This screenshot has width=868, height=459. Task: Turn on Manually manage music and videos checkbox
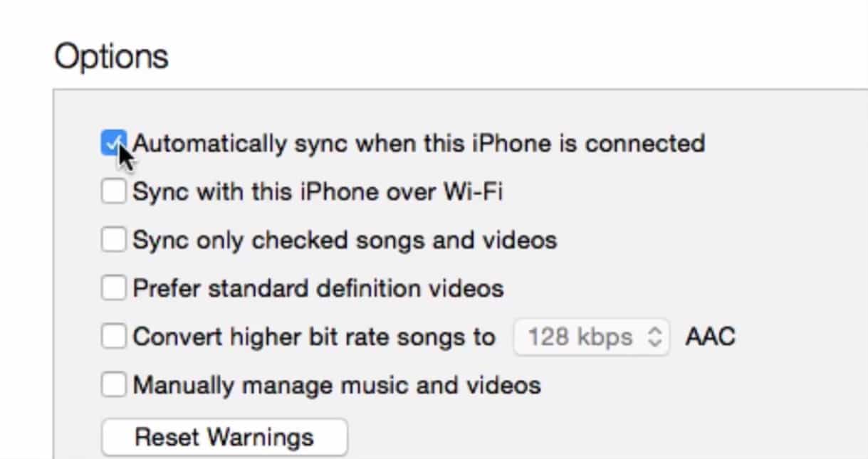[113, 385]
